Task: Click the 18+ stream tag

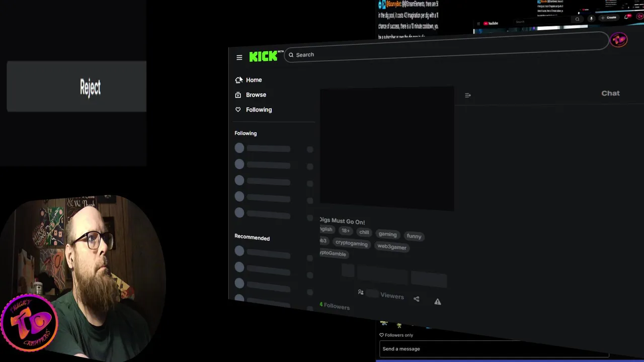Action: pyautogui.click(x=345, y=230)
